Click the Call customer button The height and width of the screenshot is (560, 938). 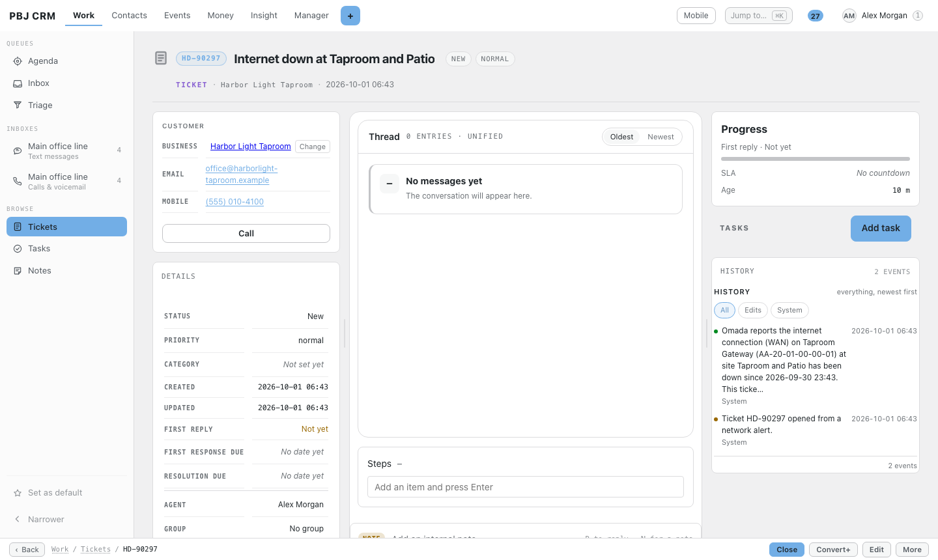246,234
